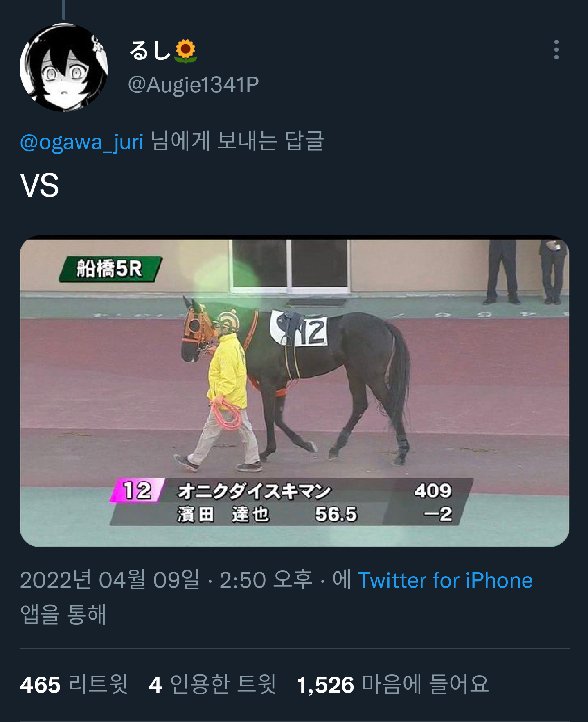The height and width of the screenshot is (722, 588).
Task: Open the horse racing image attachment
Action: pyautogui.click(x=294, y=391)
